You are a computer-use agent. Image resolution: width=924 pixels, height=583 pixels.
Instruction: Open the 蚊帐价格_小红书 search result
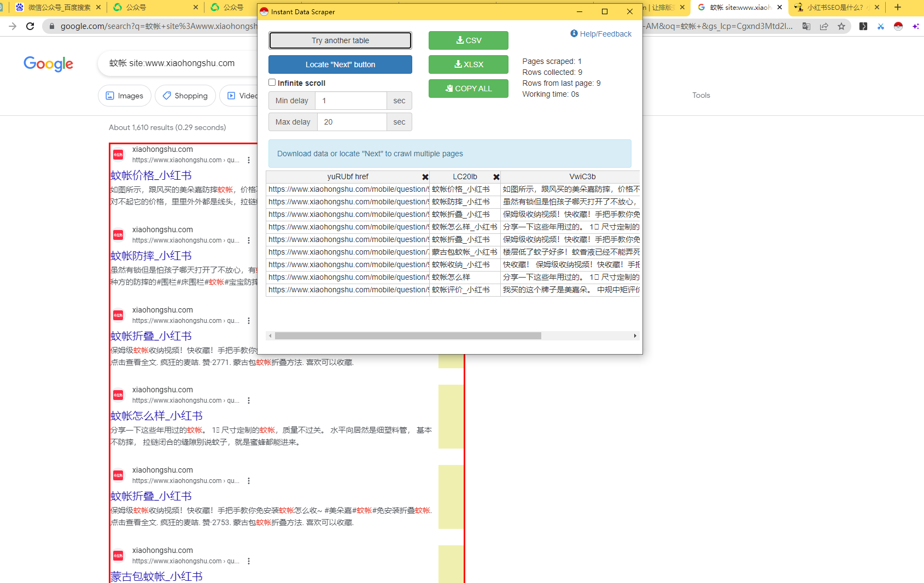(151, 175)
